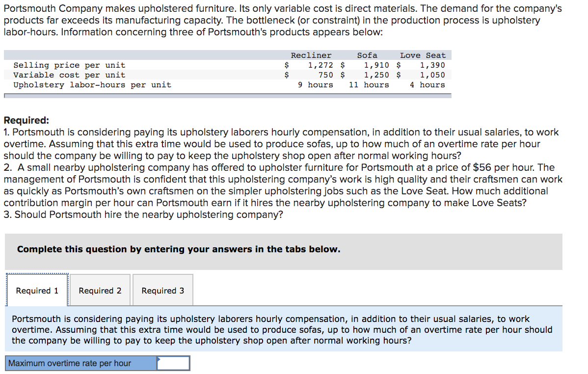Click the Sofa column header

point(367,55)
